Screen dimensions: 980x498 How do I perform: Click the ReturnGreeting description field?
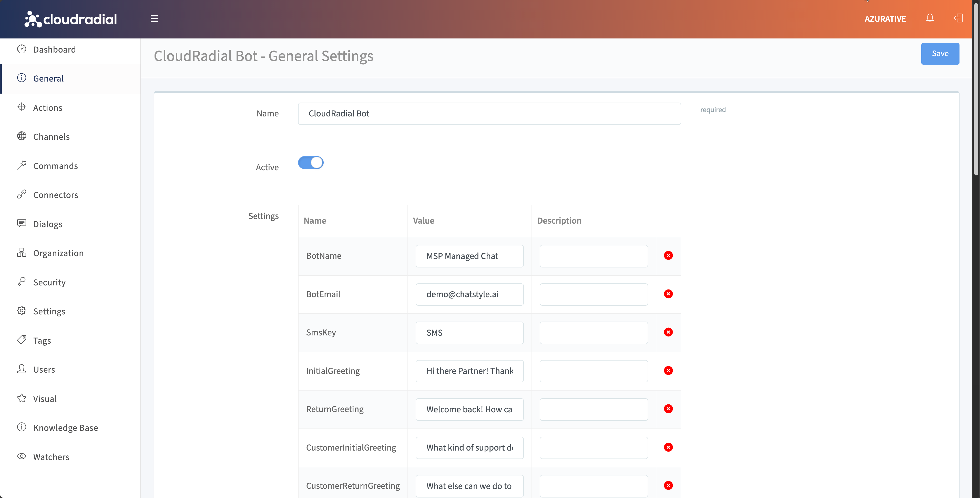click(x=594, y=409)
